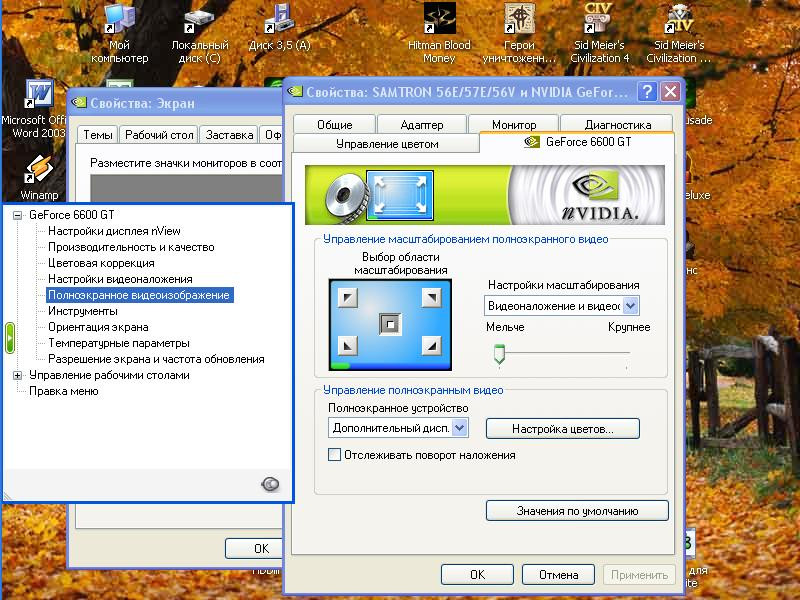Viewport: 800px width, 600px height.
Task: Click the zoom slider thumb near Мельче
Action: pos(499,354)
